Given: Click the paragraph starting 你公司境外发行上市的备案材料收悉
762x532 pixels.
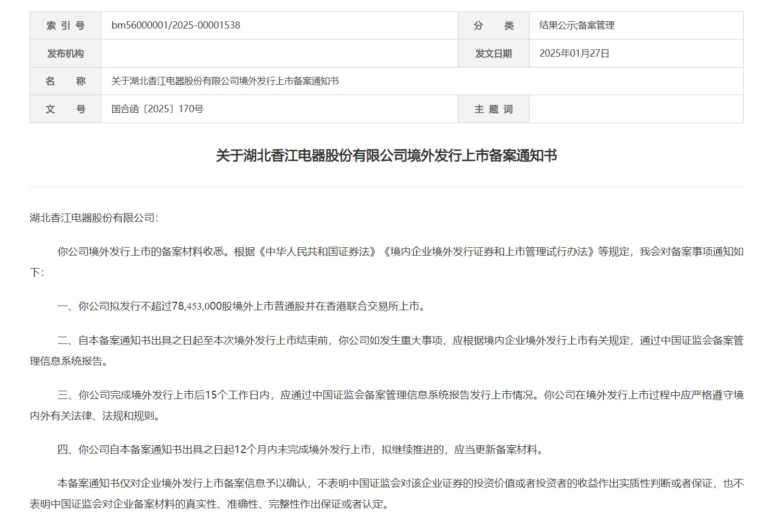Looking at the screenshot, I should tap(387, 262).
